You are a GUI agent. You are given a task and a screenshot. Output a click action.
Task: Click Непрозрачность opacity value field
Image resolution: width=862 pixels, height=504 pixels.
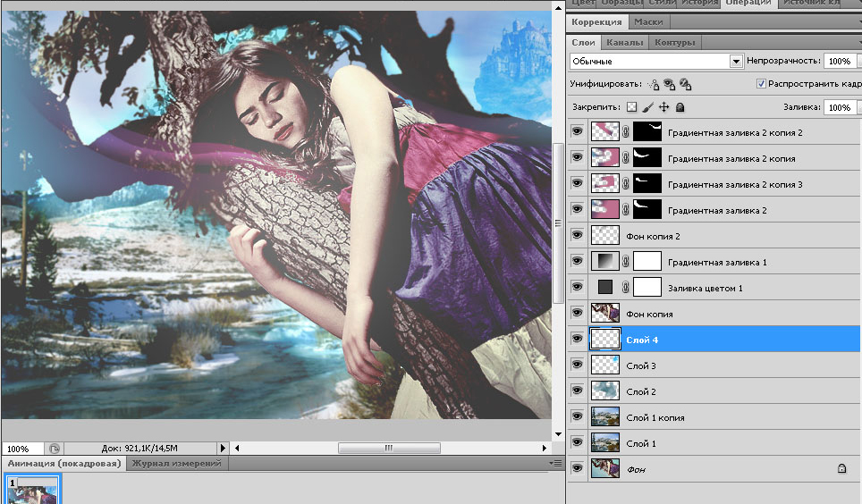[840, 61]
